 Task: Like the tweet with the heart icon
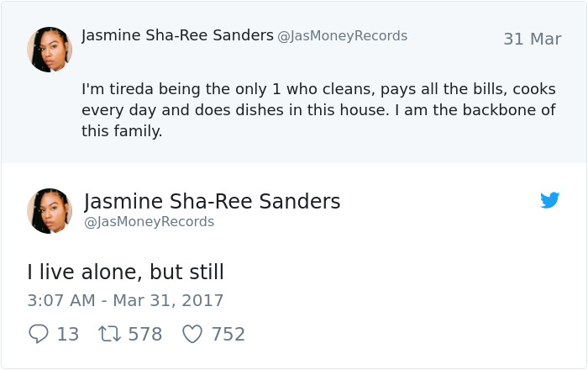coord(192,334)
